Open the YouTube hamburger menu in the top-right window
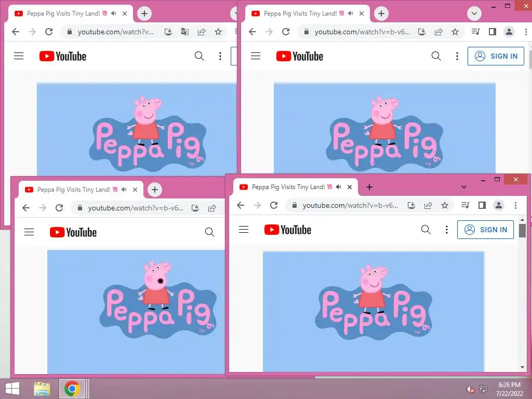 click(256, 56)
